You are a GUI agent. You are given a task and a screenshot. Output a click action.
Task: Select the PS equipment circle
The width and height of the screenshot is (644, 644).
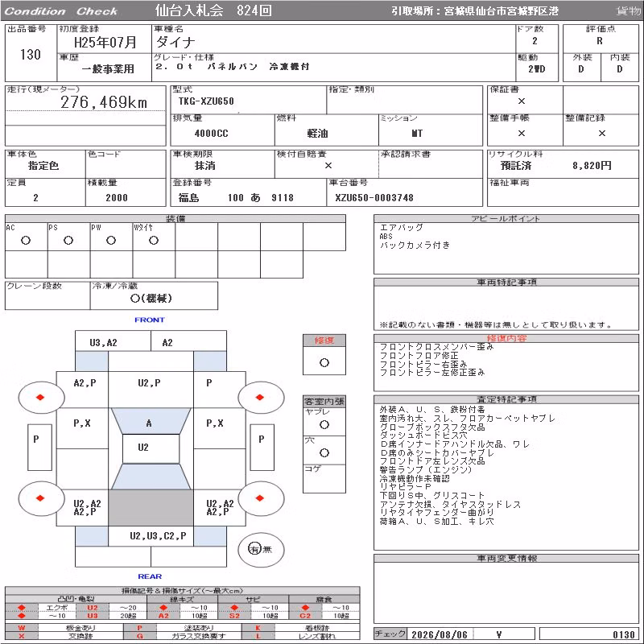[x=68, y=241]
